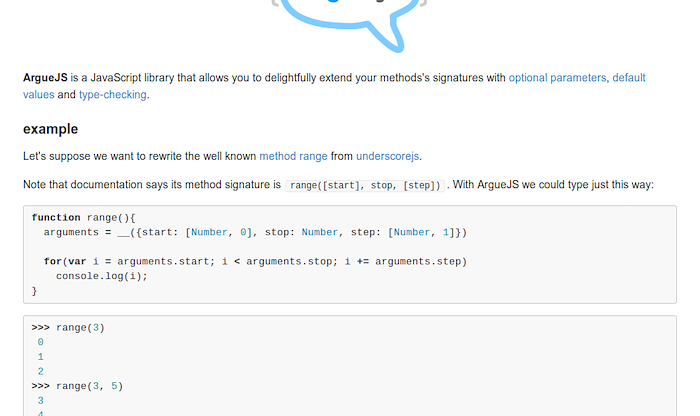Click the for loop code line
This screenshot has height=416, width=700.
[255, 261]
